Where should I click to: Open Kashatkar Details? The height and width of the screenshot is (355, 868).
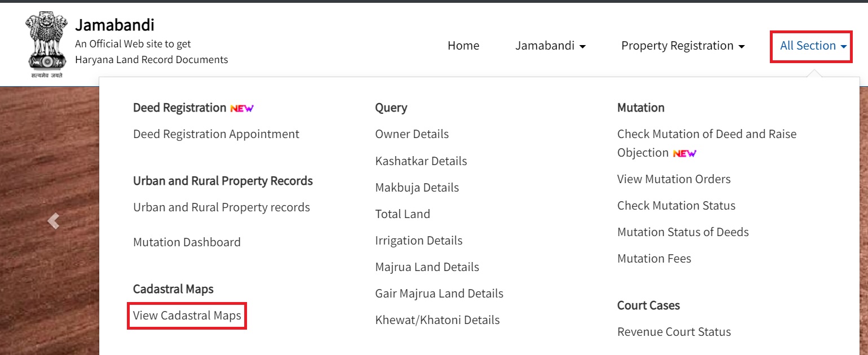tap(421, 161)
